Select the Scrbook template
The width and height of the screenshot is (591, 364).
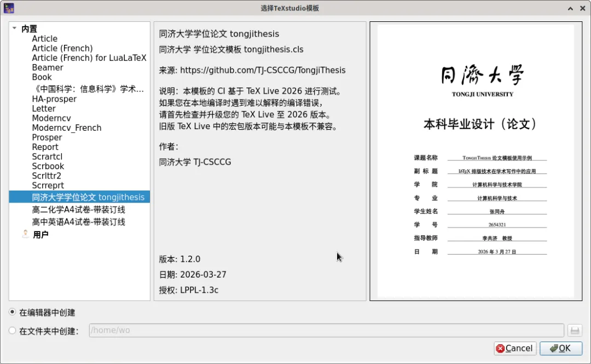tap(48, 166)
